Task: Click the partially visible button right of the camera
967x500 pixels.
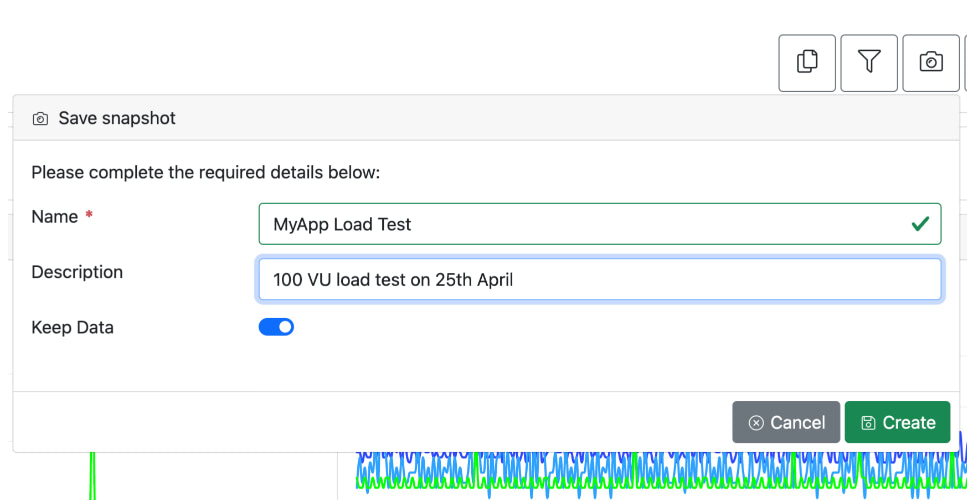Action: point(964,62)
